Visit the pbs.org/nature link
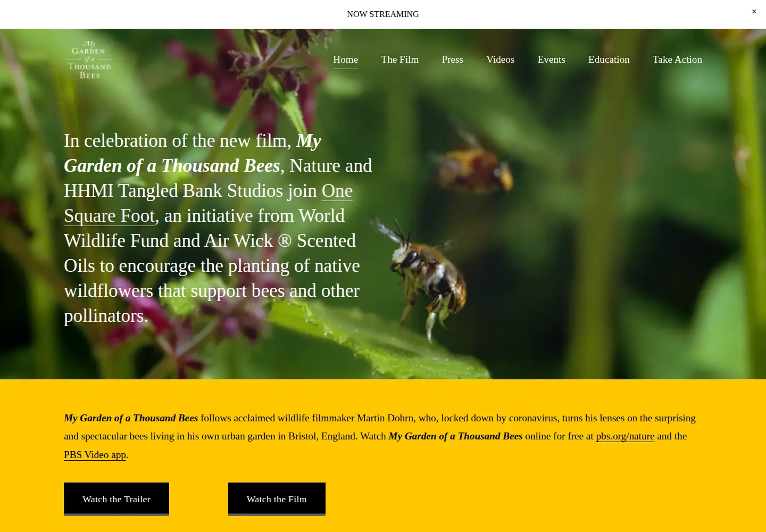This screenshot has height=532, width=766. point(625,436)
